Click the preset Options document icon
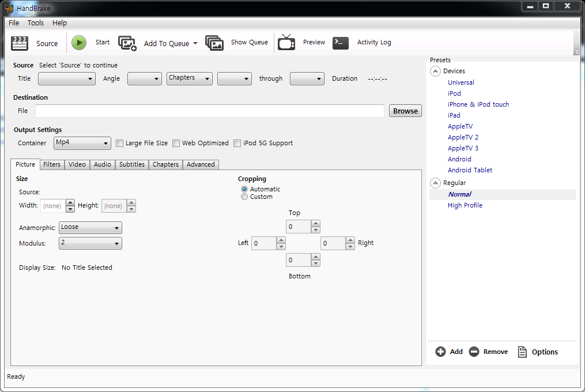This screenshot has width=585, height=392. click(522, 352)
